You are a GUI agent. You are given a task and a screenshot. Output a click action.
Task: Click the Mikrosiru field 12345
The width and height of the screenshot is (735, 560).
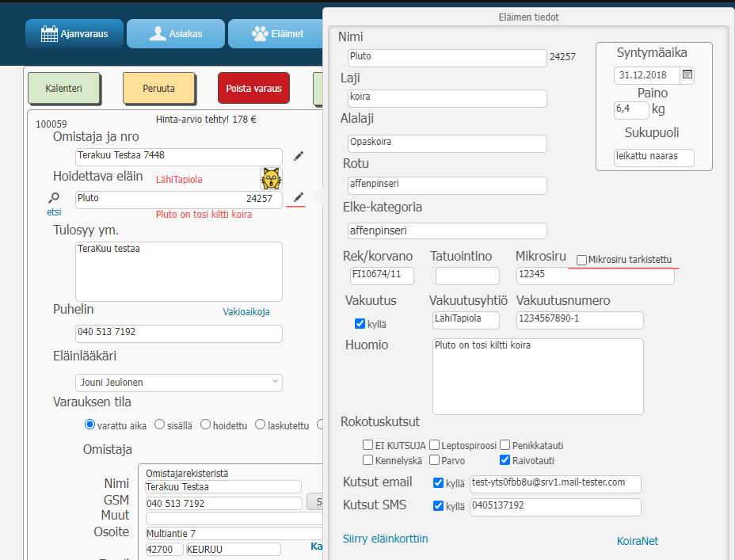pyautogui.click(x=596, y=276)
